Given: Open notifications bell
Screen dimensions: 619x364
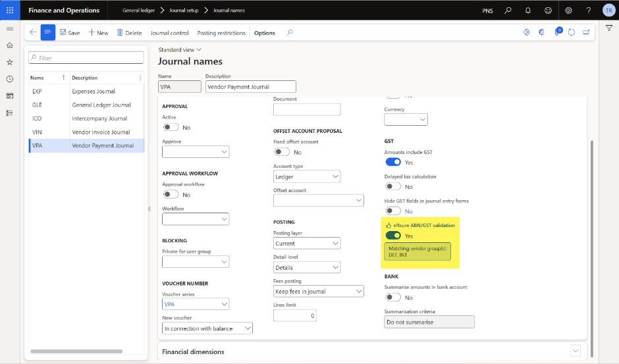Looking at the screenshot, I should tap(528, 11).
